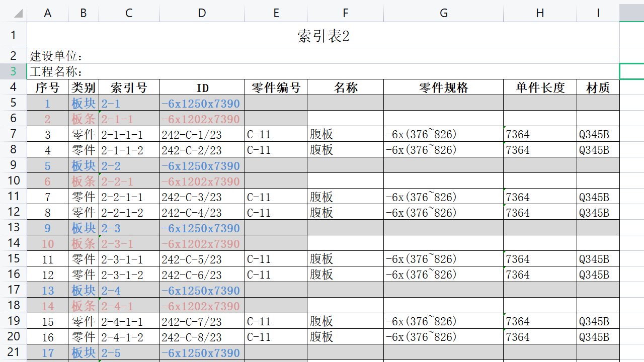Click header cell 类别
This screenshot has width=644, height=362.
tap(84, 87)
